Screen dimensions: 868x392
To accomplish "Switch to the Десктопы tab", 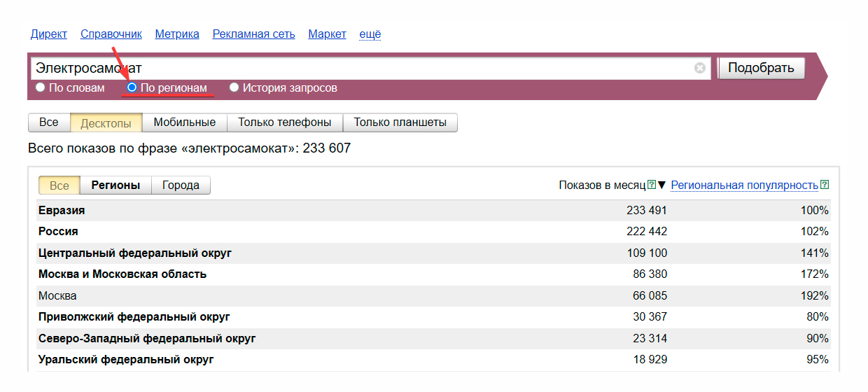I will (106, 122).
